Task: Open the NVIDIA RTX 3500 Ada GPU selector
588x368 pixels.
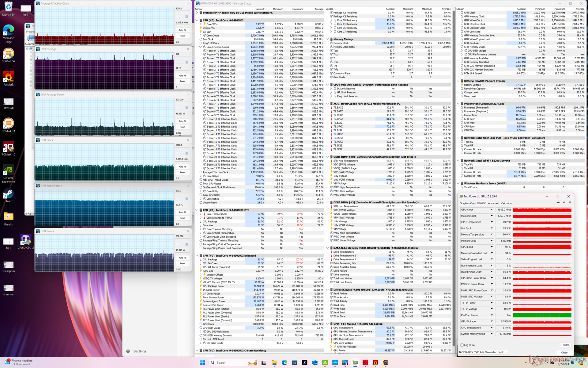Action: tap(483, 352)
